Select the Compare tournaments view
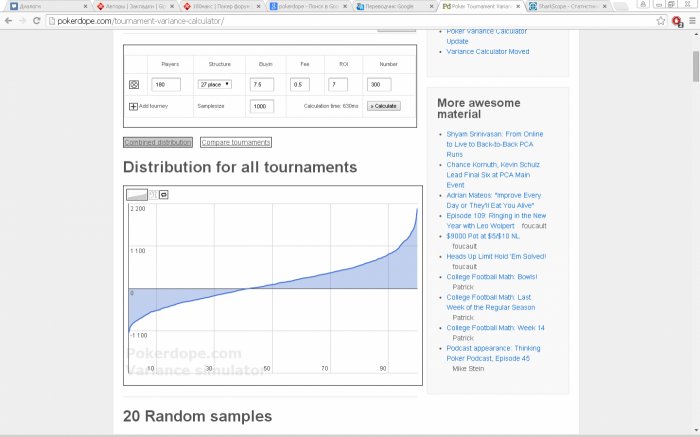The height and width of the screenshot is (437, 700). pos(236,142)
